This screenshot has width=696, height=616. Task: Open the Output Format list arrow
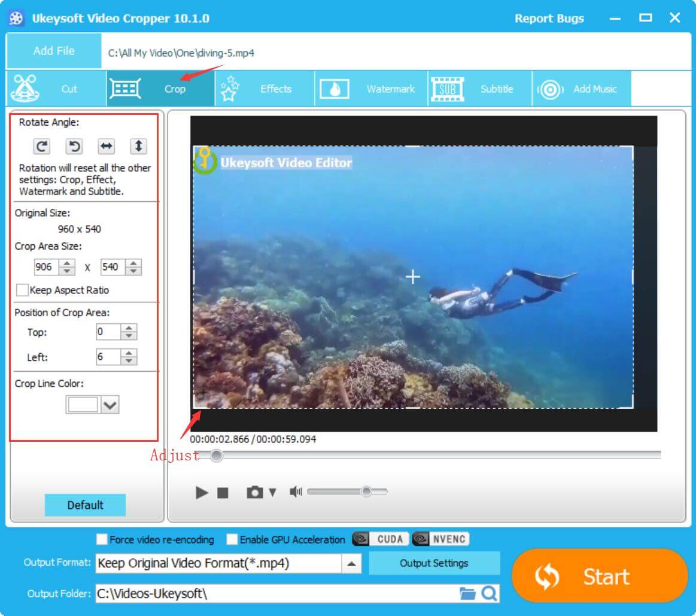[351, 563]
